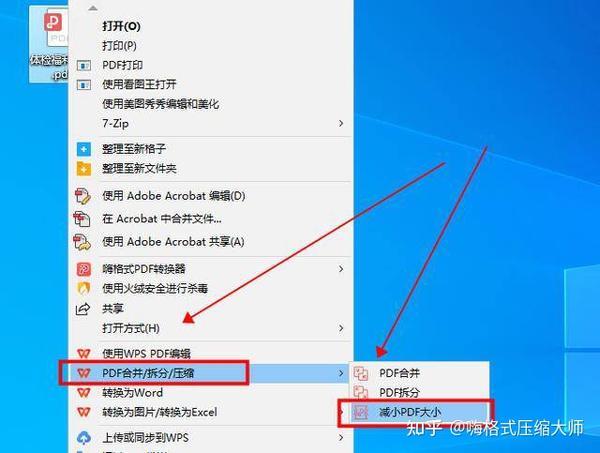Screen dimensions: 600x453
Task: Select PDF拆分 in the submenu
Action: [399, 392]
